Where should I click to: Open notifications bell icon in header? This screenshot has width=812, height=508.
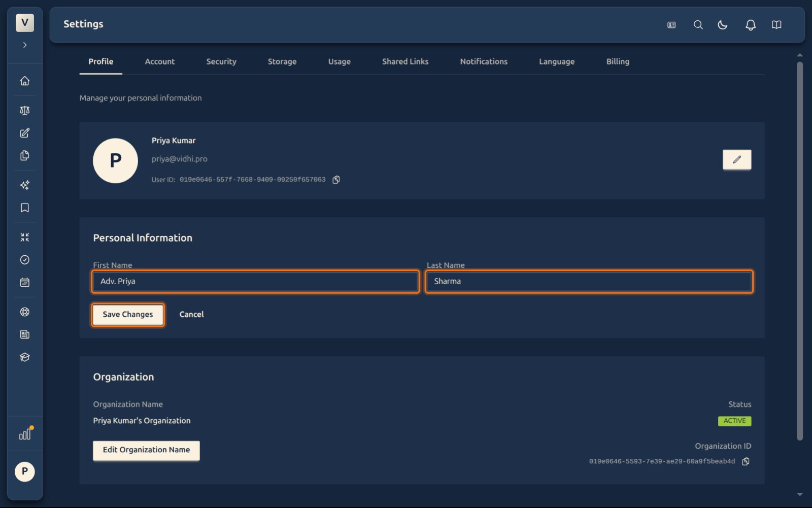[x=751, y=25]
